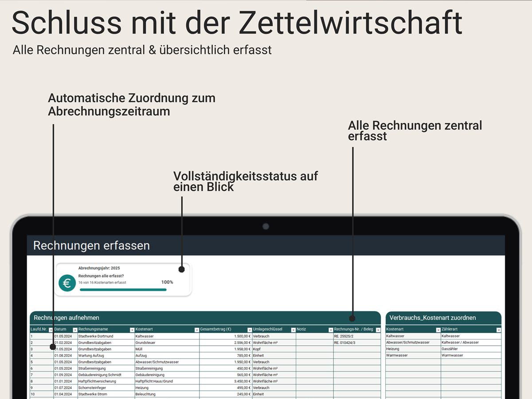The width and height of the screenshot is (532, 399).
Task: Select the Wartung Aufzug cell
Action: [106, 356]
